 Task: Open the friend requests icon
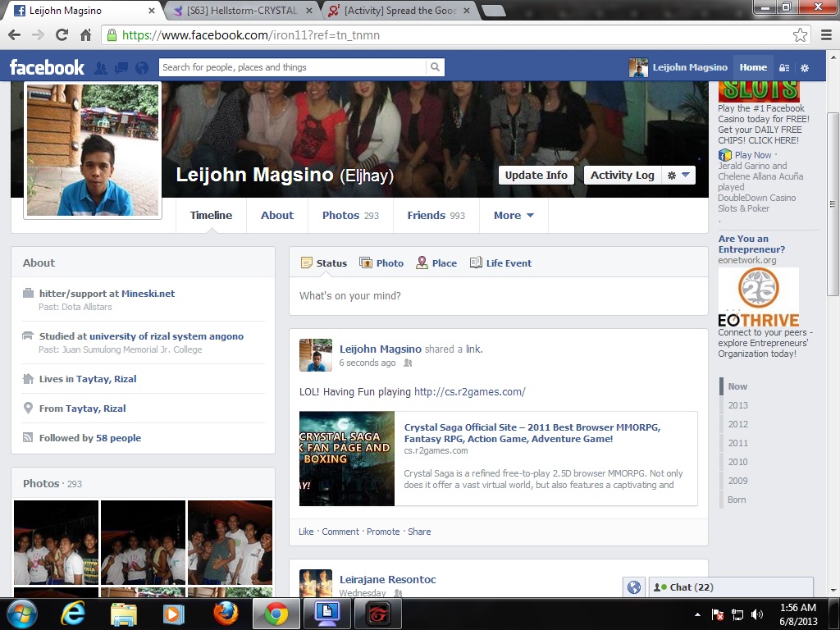[102, 68]
